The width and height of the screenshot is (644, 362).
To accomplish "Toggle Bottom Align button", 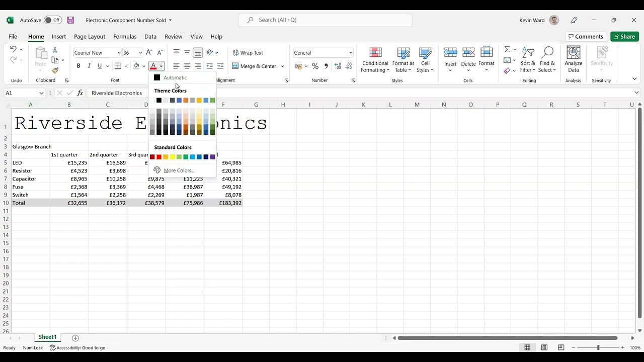I will pos(198,52).
